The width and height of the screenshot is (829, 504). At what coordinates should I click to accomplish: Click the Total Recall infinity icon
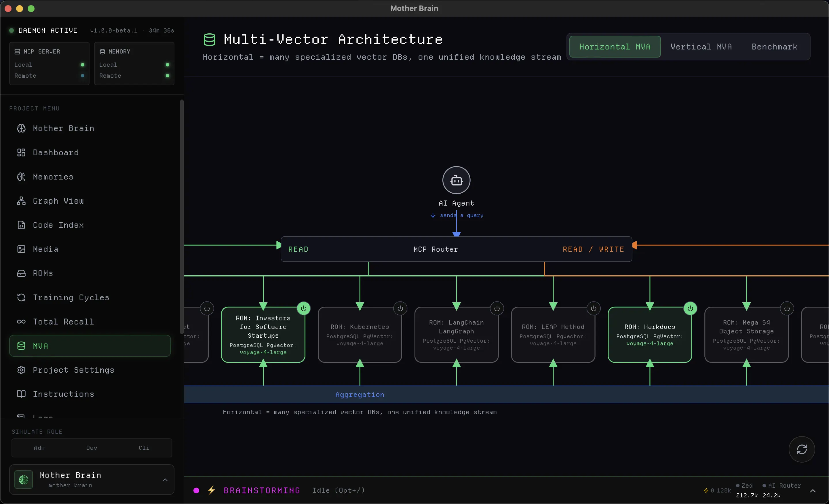(x=21, y=322)
